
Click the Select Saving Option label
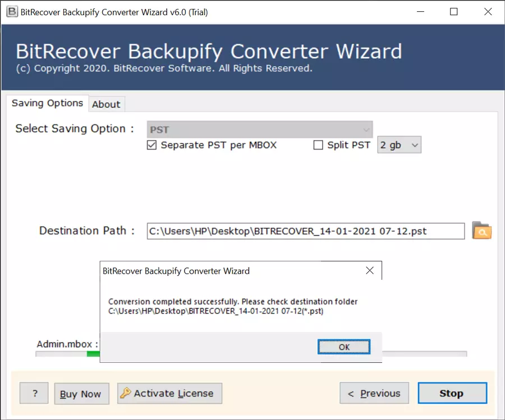pos(75,128)
